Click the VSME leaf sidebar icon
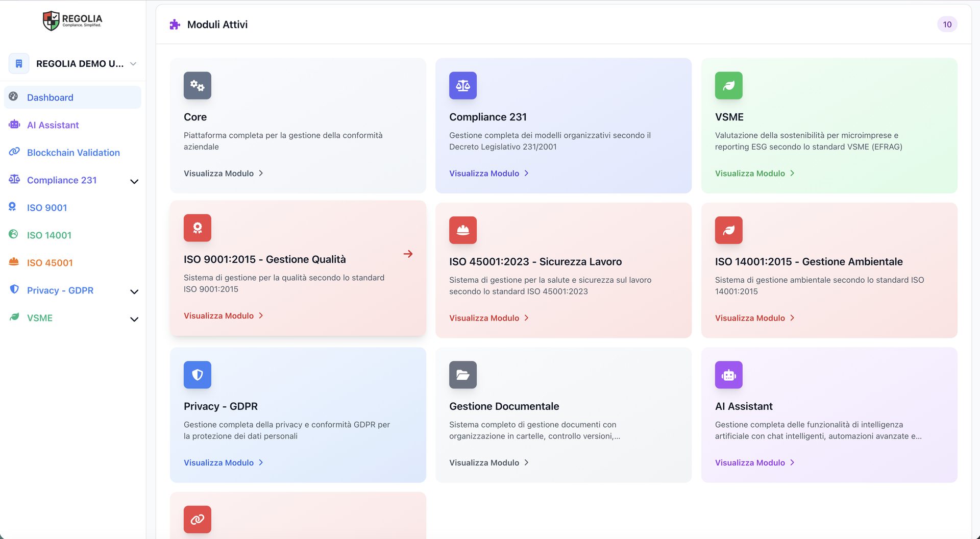980x539 pixels. (x=14, y=317)
